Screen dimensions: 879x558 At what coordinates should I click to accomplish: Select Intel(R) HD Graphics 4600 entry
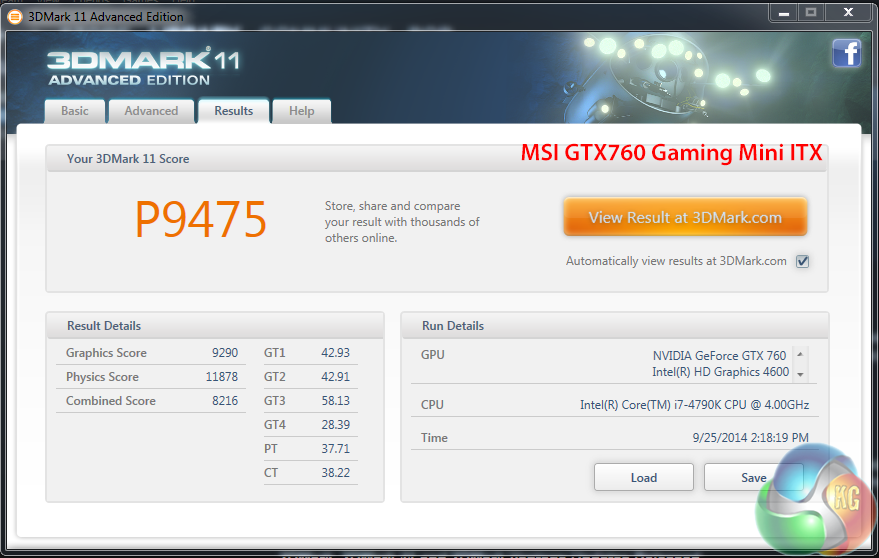click(x=720, y=372)
